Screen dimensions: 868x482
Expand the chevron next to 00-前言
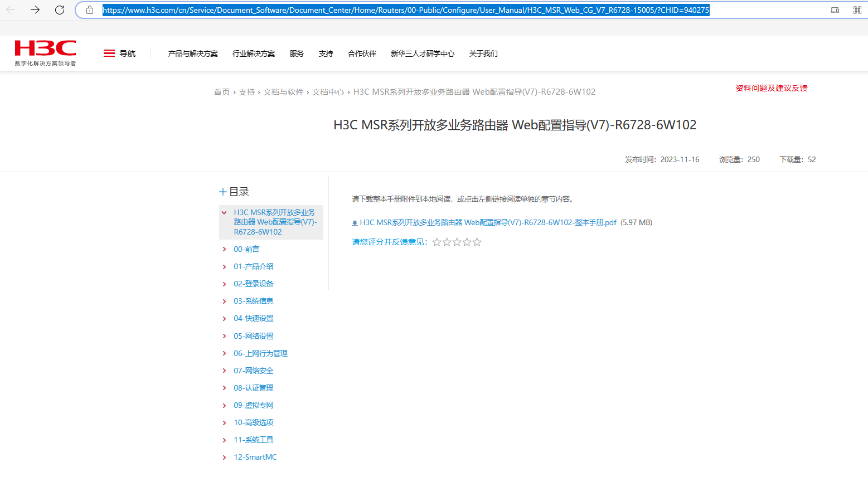coord(224,250)
